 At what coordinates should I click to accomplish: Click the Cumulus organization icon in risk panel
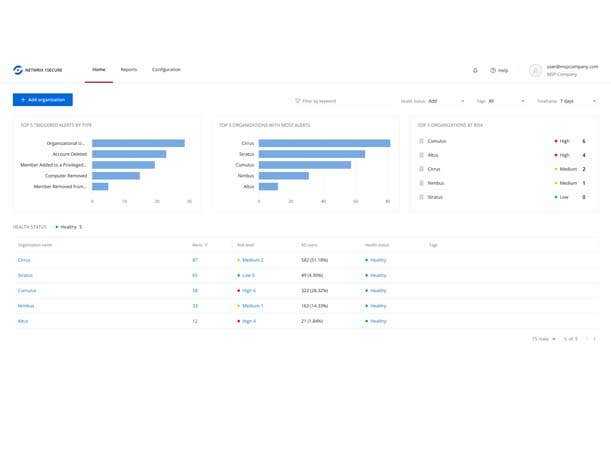421,142
